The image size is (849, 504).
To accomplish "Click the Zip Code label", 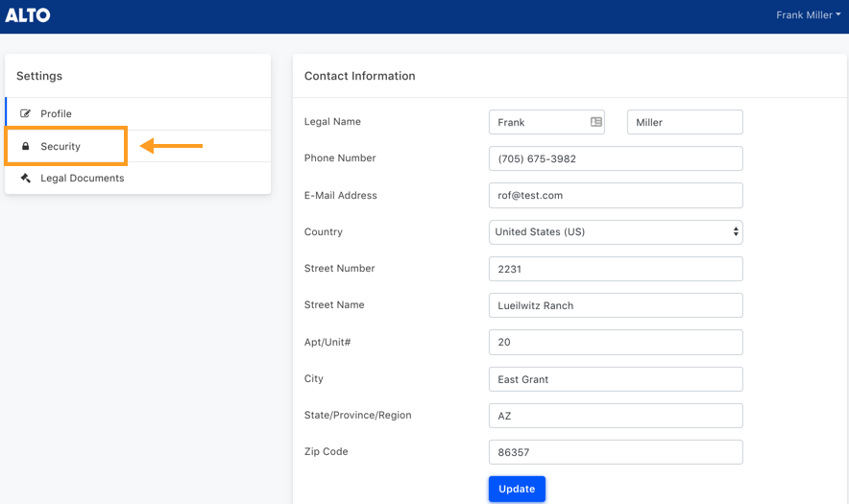I will [x=326, y=451].
